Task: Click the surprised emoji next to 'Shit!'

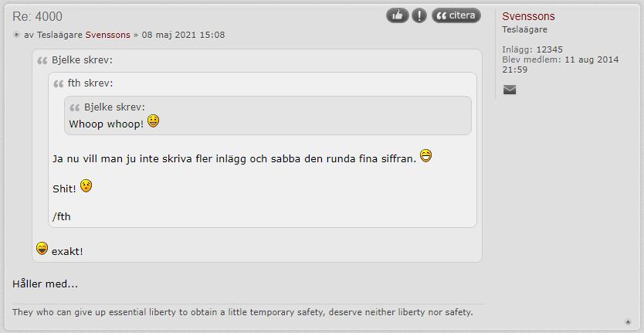Action: (x=86, y=186)
